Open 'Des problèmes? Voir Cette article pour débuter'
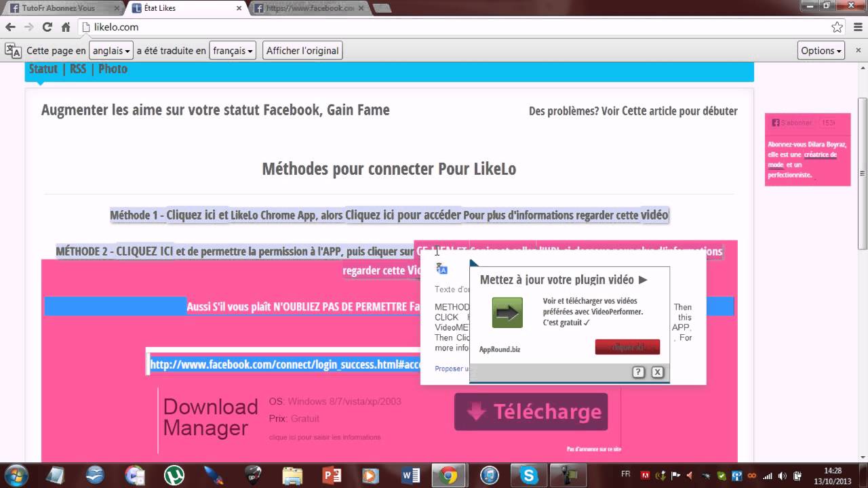This screenshot has height=488, width=868. pyautogui.click(x=633, y=111)
